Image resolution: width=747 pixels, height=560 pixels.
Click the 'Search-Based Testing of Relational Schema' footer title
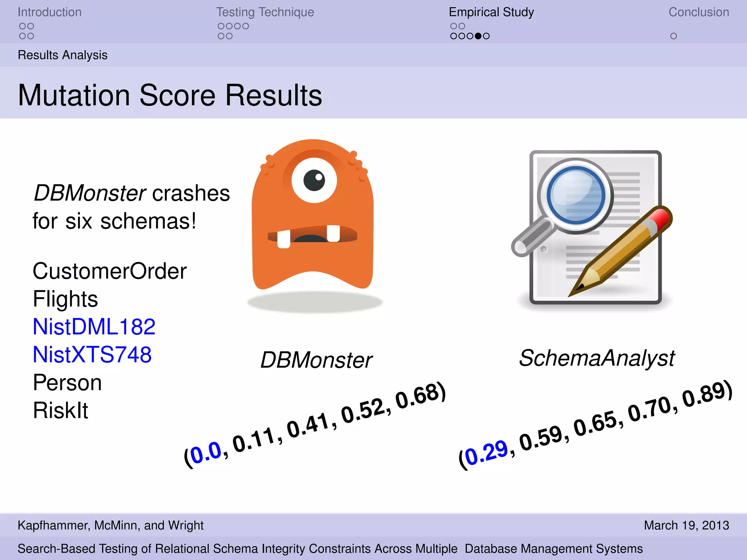(330, 549)
